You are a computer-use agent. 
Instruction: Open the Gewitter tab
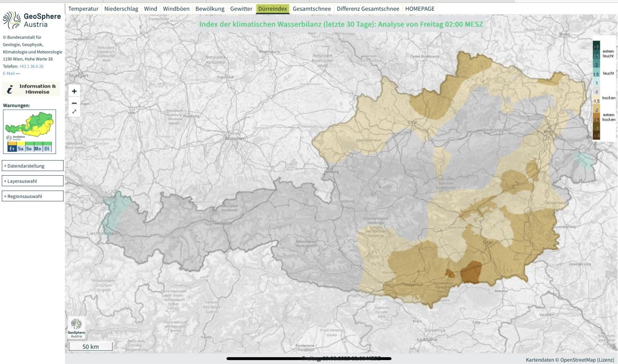241,9
